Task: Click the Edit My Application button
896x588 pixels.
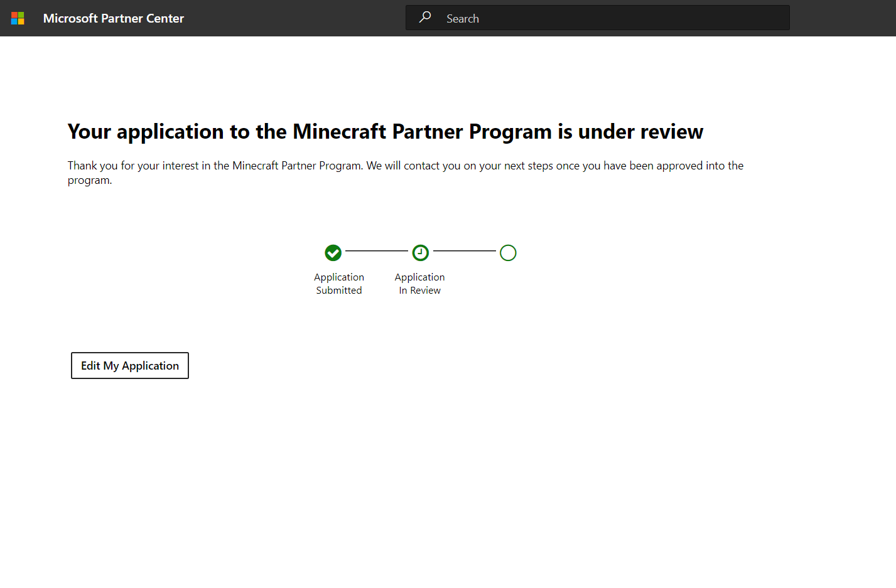Action: click(130, 366)
